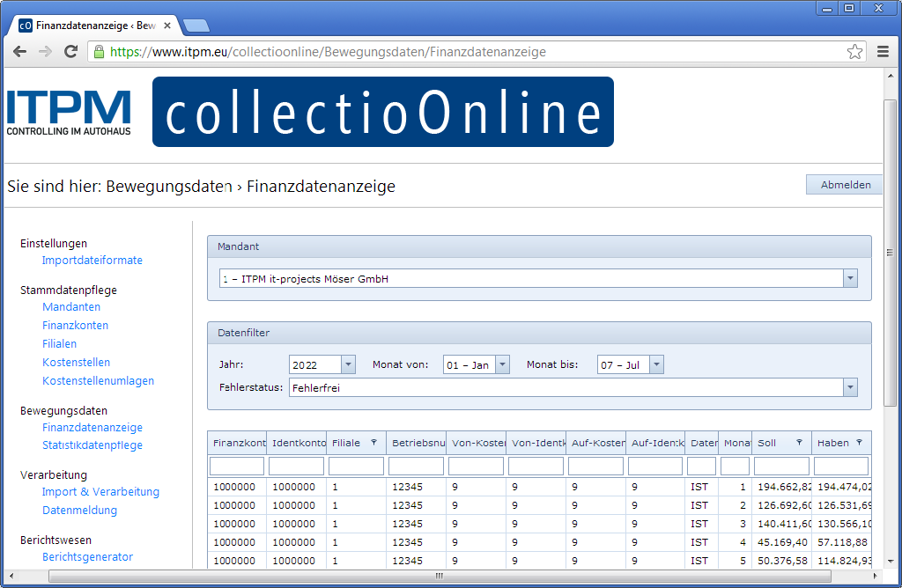Select the Finanzdatenanzeige browser tab

95,26
